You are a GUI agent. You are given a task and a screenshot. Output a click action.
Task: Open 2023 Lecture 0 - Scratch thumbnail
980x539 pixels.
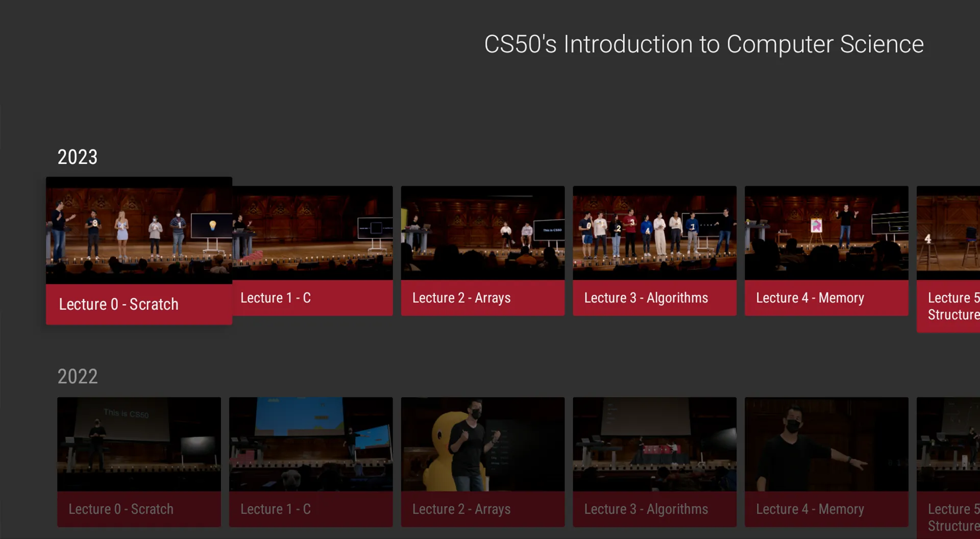tap(139, 231)
